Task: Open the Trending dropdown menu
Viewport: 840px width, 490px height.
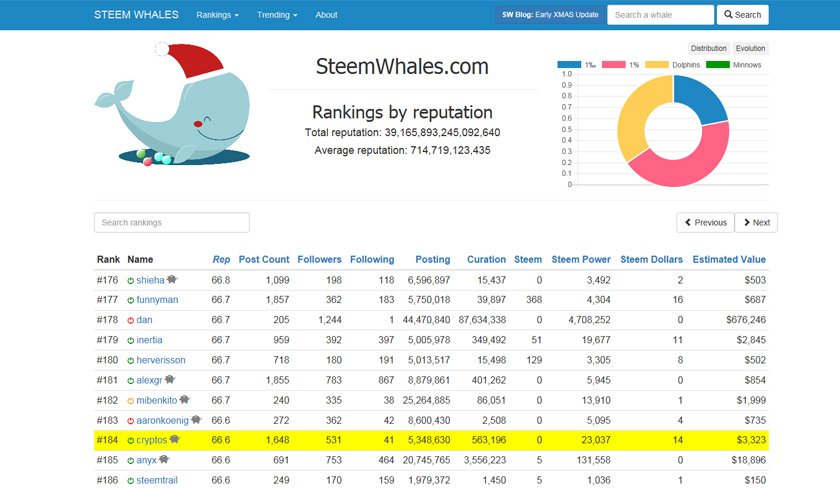Action: coord(277,15)
